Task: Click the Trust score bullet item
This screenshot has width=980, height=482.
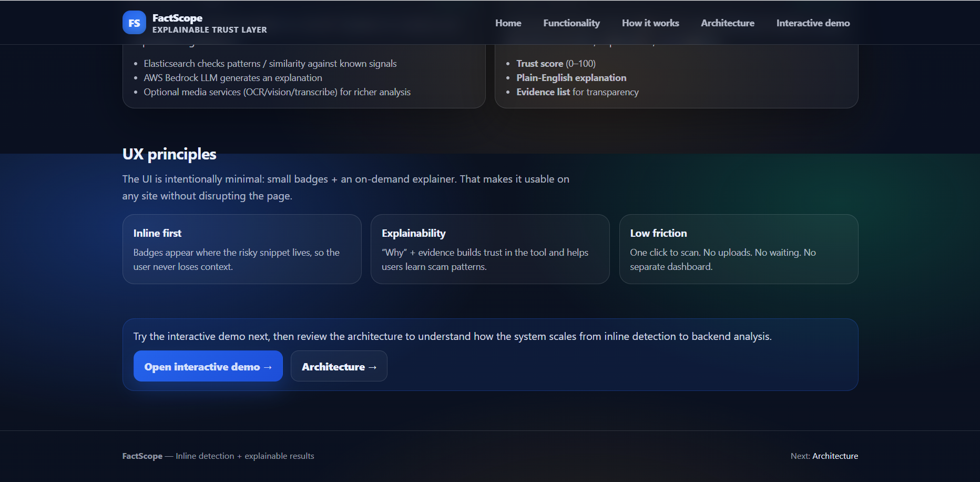Action: 556,64
